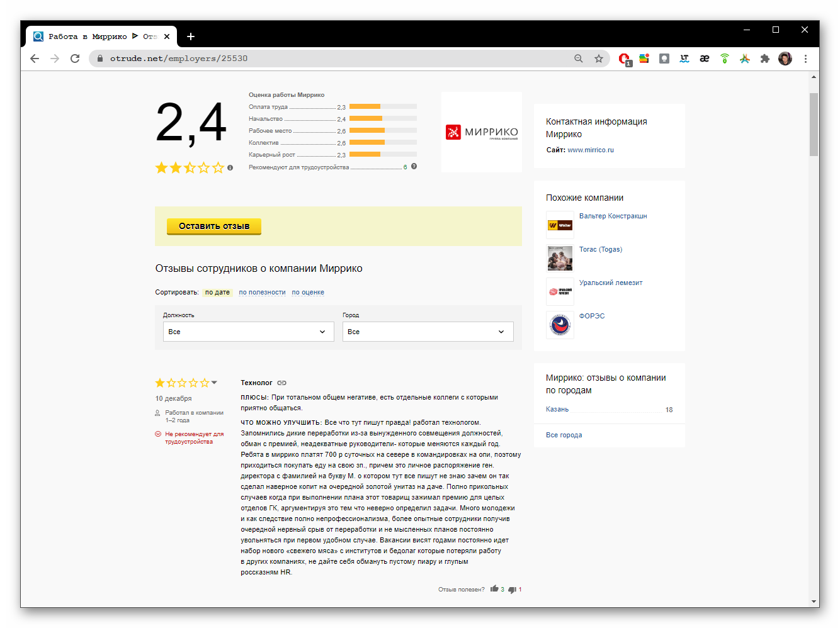Click the Технолог review title
Image resolution: width=840 pixels, height=628 pixels.
256,383
